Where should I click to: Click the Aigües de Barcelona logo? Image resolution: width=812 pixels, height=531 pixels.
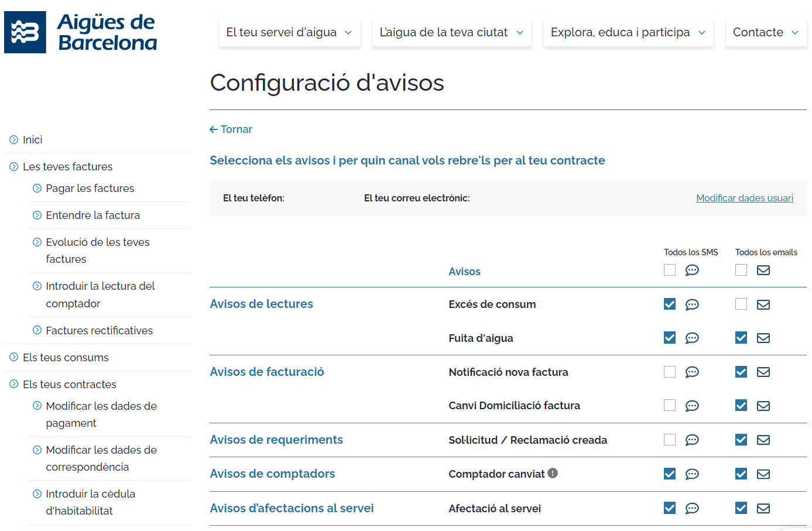81,32
